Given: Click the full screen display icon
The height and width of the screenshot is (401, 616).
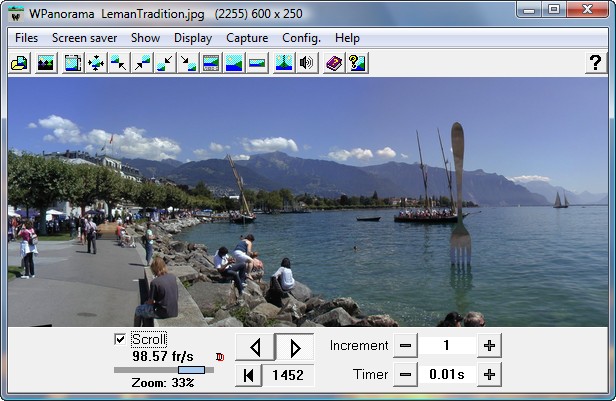Looking at the screenshot, I should point(73,63).
